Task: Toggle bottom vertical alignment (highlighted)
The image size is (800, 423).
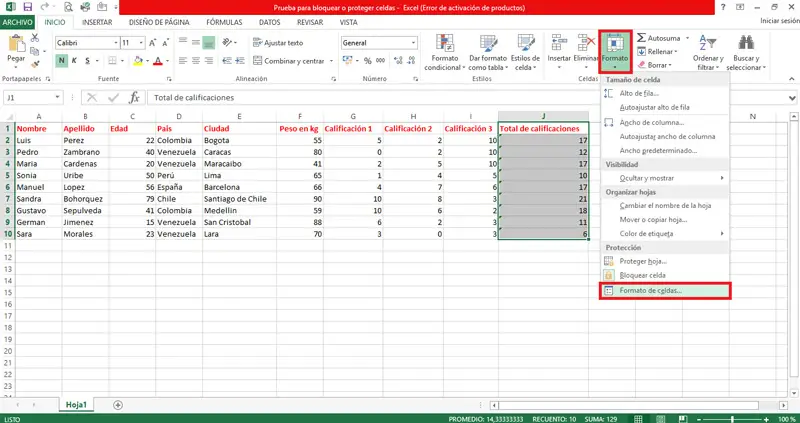Action: point(208,43)
